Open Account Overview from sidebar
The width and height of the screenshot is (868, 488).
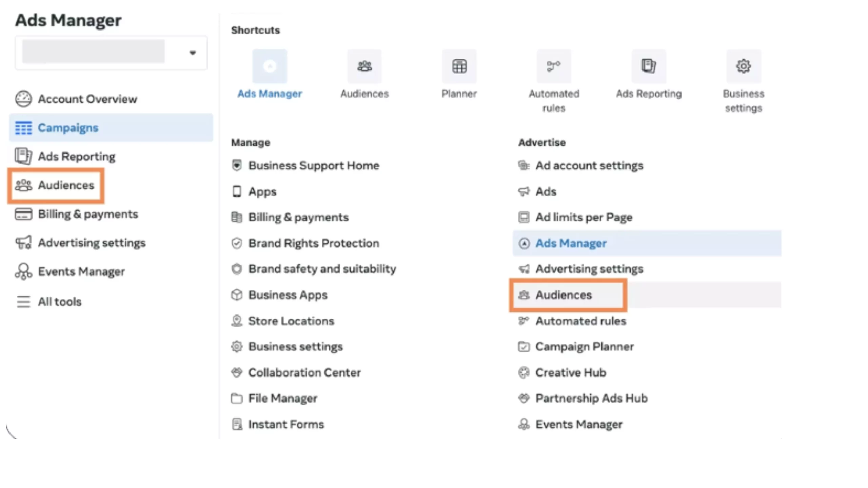point(87,99)
